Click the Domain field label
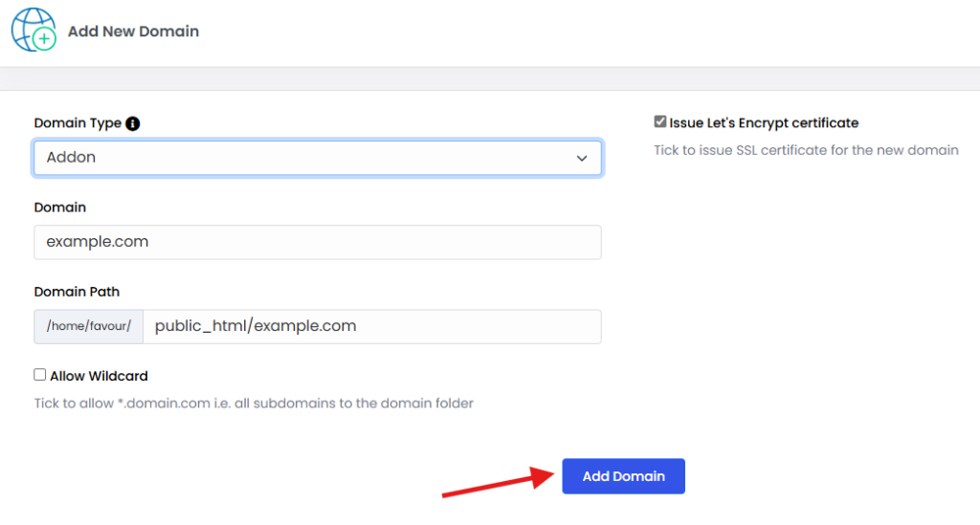 60,208
